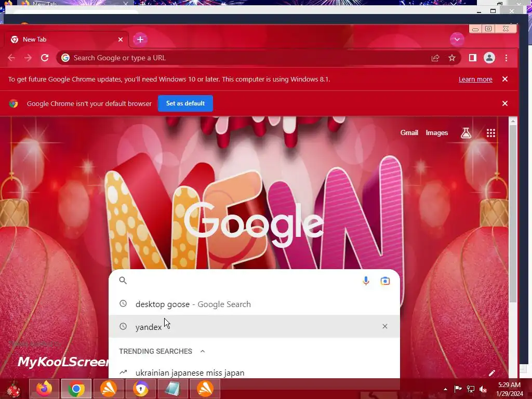This screenshot has height=399, width=532.
Task: Open Firefox from the taskbar
Action: point(44,389)
